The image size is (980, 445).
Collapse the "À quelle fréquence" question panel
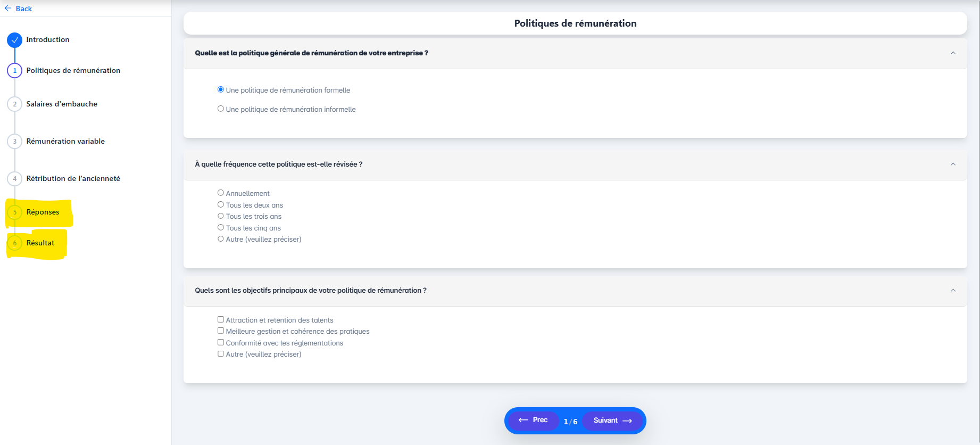coord(953,164)
